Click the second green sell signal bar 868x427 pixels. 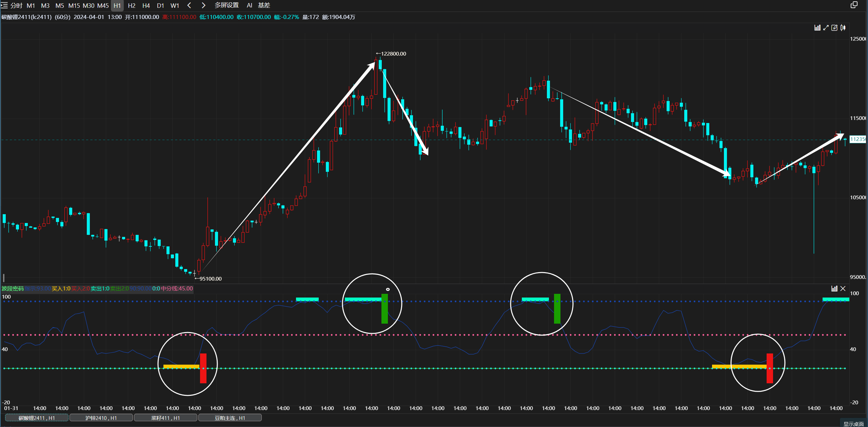click(557, 309)
